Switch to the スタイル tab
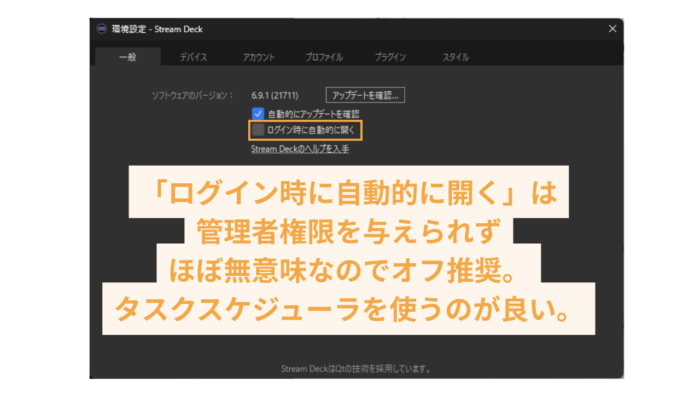The width and height of the screenshot is (700, 394). point(455,57)
